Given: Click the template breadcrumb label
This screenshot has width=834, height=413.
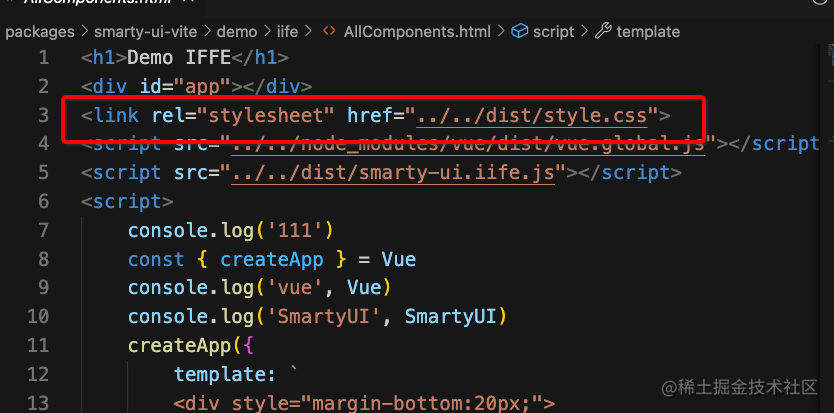Looking at the screenshot, I should coord(647,32).
